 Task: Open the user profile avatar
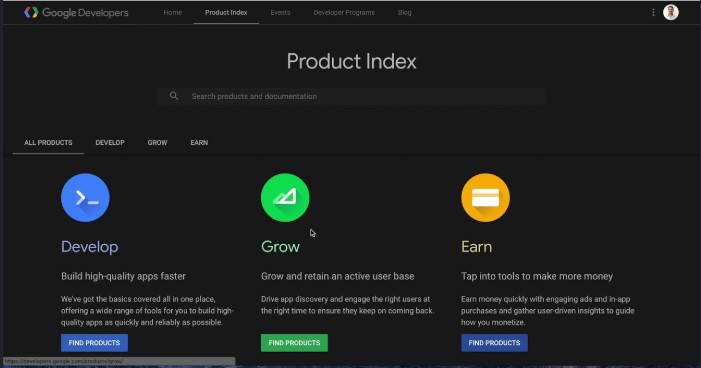[671, 13]
